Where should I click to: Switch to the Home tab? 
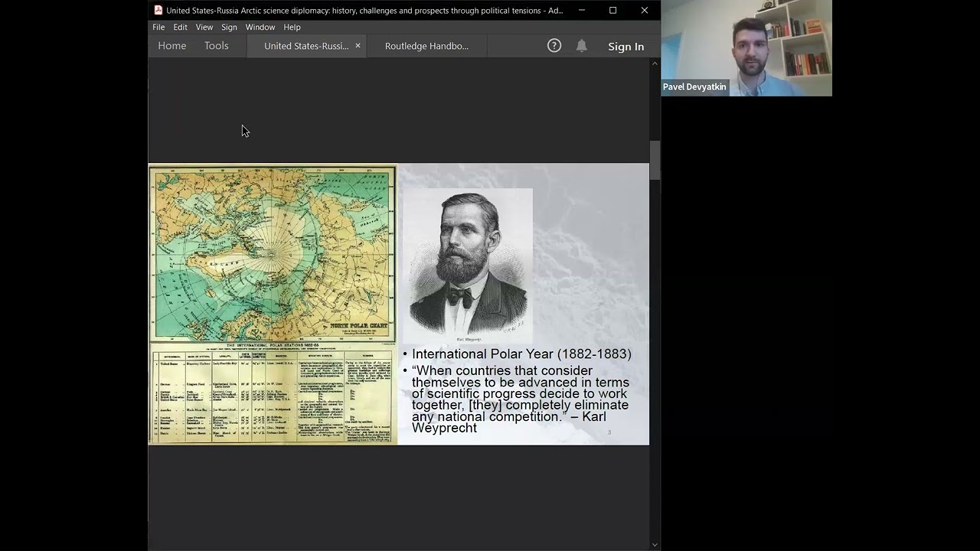(172, 46)
